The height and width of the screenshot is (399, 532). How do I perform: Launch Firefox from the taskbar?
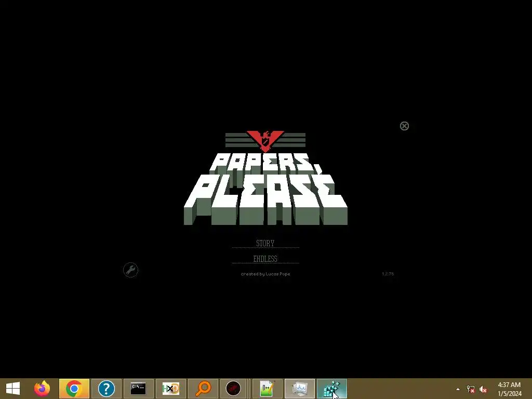pos(42,389)
